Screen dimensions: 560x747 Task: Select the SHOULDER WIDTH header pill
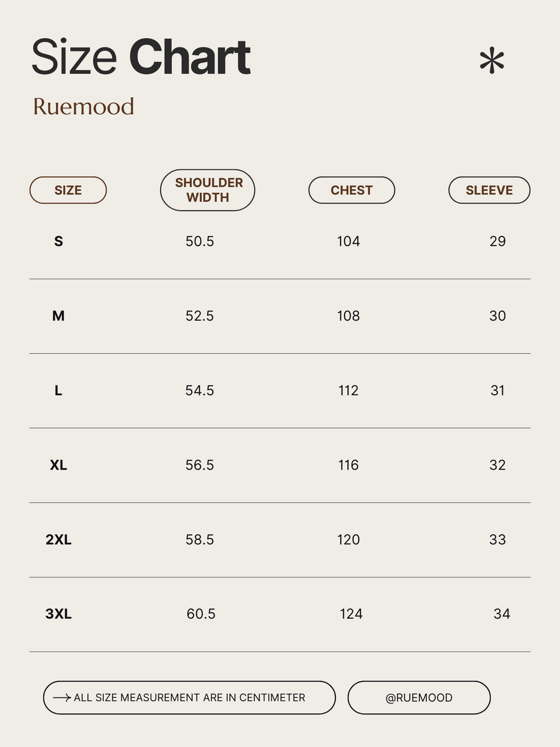(208, 190)
